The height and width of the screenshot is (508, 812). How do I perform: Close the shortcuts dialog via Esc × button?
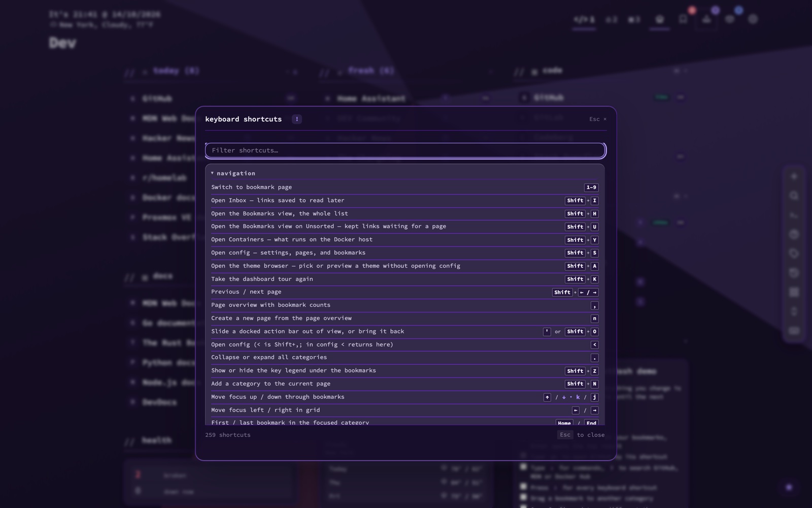tap(598, 119)
